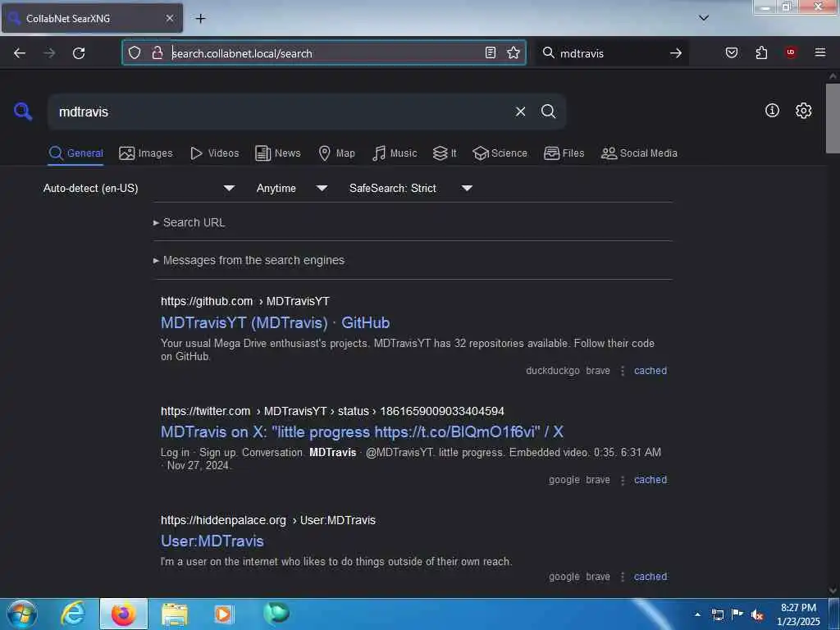Submit the Firefox search box with the arrow
Image resolution: width=840 pixels, height=630 pixels.
(x=676, y=53)
